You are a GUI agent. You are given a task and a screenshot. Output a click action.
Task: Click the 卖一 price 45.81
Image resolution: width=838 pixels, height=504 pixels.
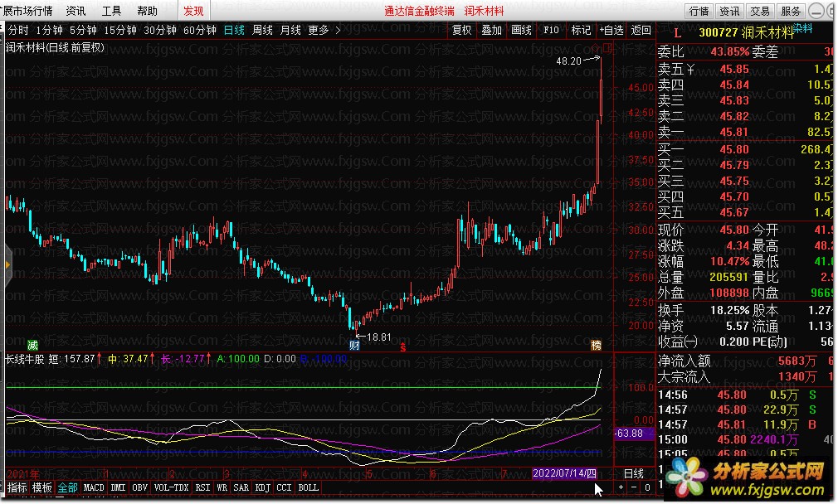pyautogui.click(x=733, y=131)
